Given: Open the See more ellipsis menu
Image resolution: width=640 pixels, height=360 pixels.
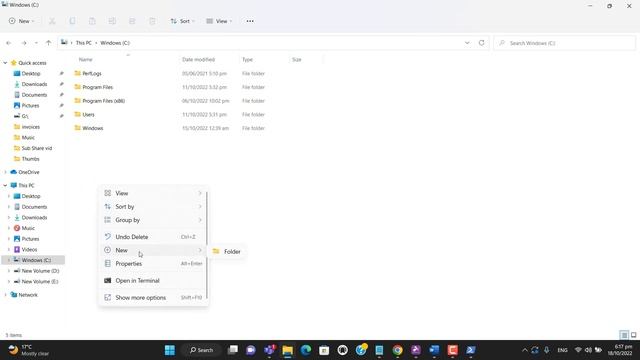Looking at the screenshot, I should click(x=250, y=21).
